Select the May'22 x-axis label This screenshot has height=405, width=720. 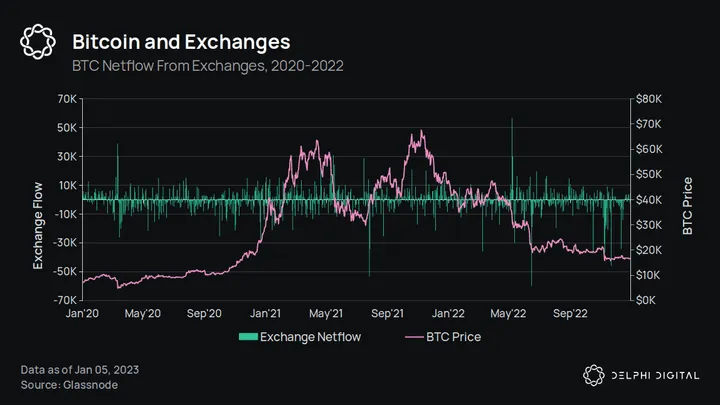coord(509,313)
